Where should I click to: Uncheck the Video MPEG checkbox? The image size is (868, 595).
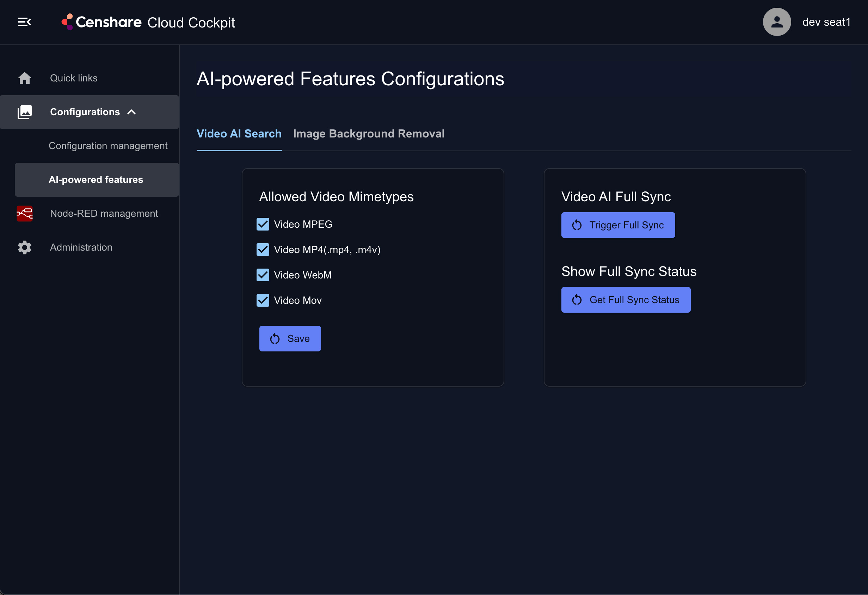point(263,224)
